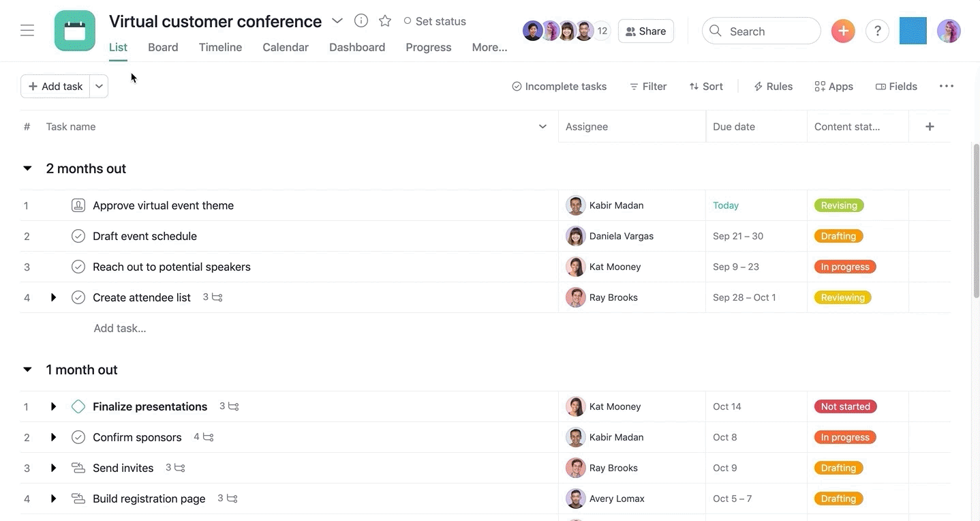Add a new column with plus icon
The height and width of the screenshot is (521, 980).
pos(930,127)
